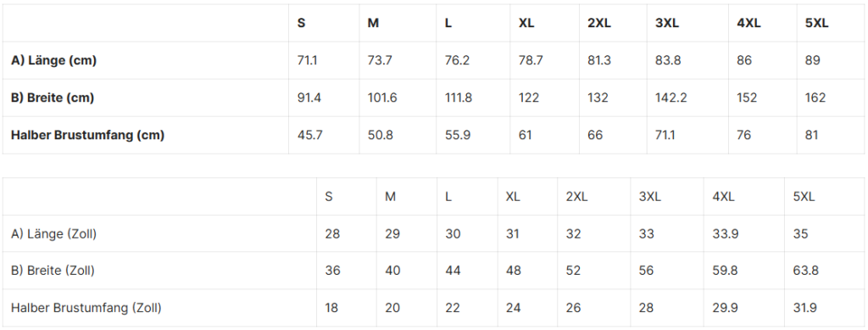Image resolution: width=868 pixels, height=330 pixels.
Task: Select the 4XL header in Zoll table
Action: tap(723, 197)
